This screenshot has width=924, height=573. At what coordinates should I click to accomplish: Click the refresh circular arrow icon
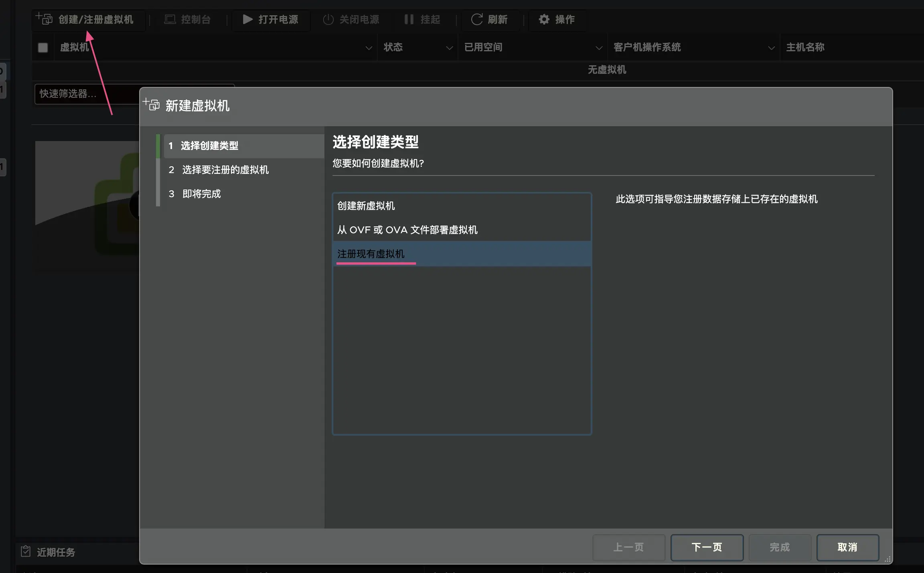click(476, 19)
